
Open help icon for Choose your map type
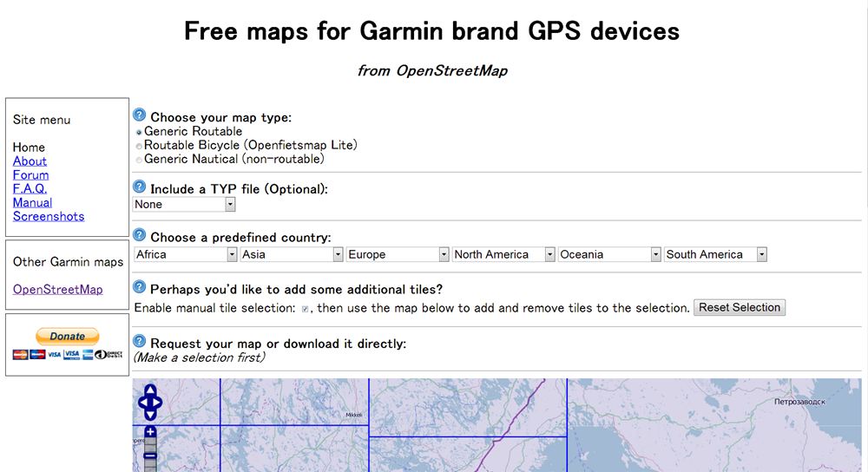[139, 115]
